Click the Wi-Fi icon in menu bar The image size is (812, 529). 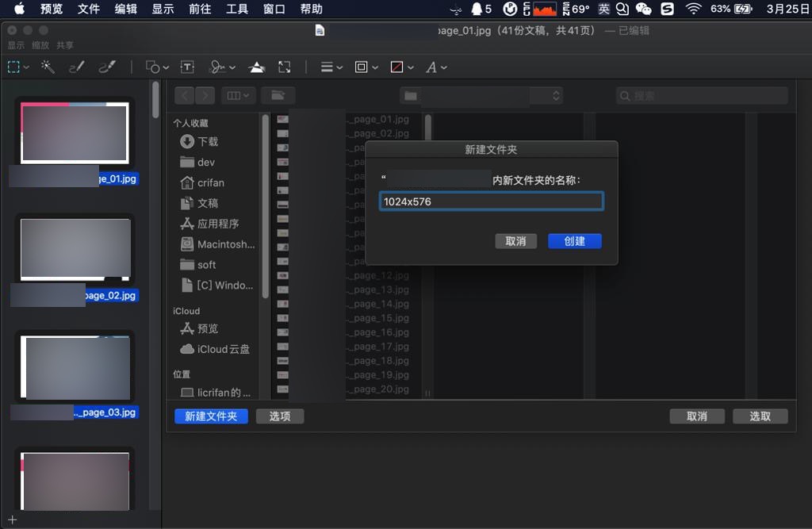click(693, 9)
